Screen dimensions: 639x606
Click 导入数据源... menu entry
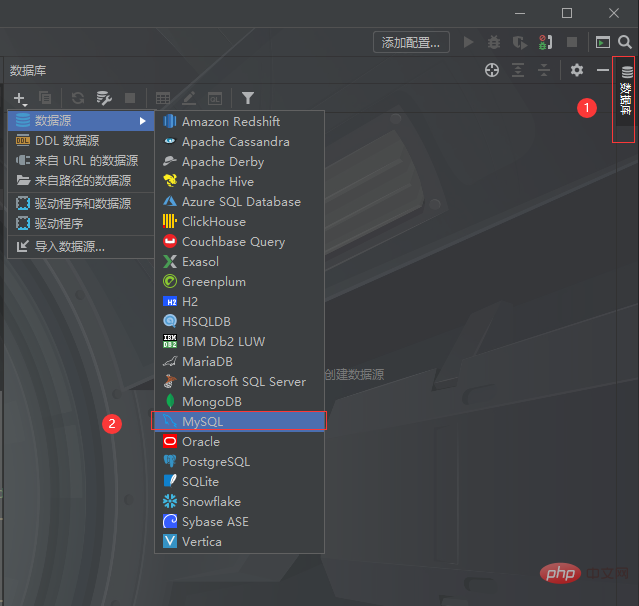tap(69, 246)
